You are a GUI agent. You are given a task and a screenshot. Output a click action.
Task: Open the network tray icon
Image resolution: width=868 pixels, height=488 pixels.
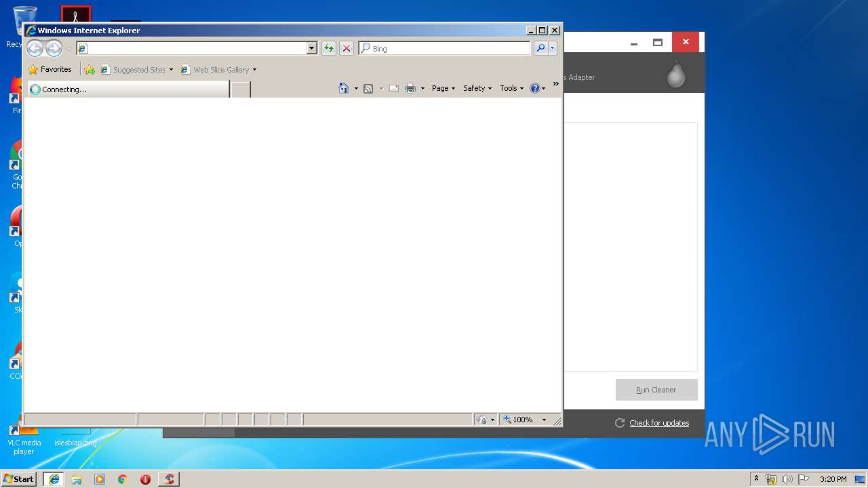771,479
